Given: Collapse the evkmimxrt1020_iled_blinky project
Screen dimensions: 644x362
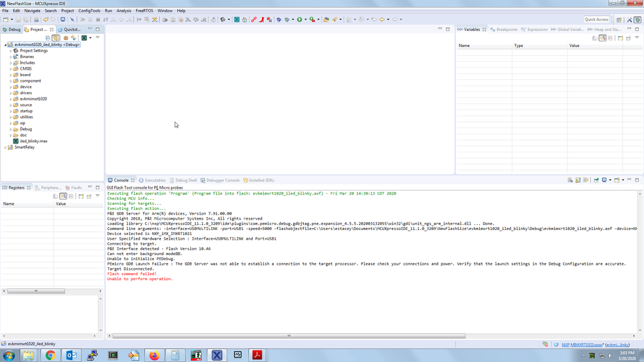Looking at the screenshot, I should pos(5,44).
